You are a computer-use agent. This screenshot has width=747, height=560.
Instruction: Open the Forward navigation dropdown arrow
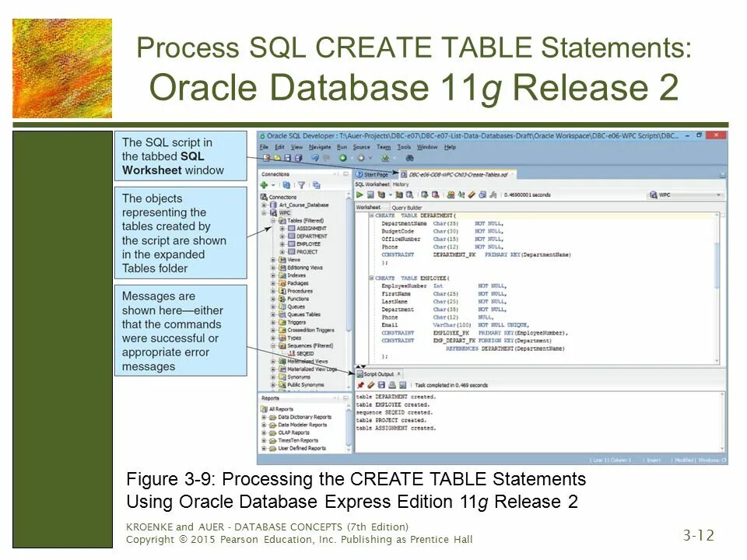[x=370, y=158]
